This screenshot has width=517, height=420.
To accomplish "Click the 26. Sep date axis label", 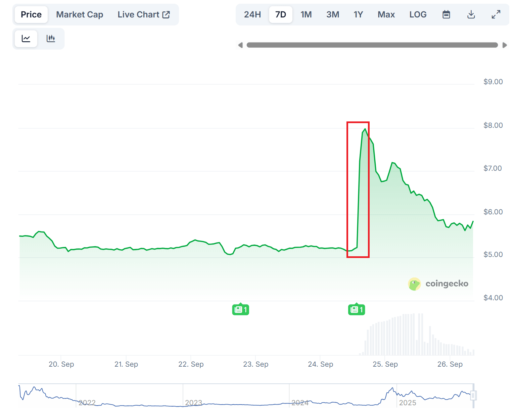I will pyautogui.click(x=450, y=364).
